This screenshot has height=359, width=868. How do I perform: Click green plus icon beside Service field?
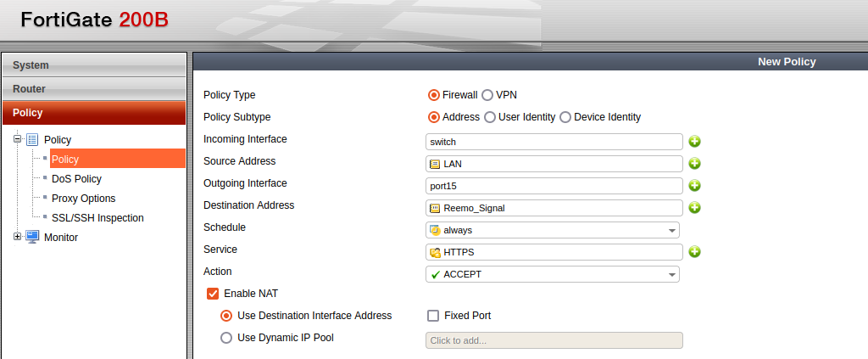coord(694,252)
